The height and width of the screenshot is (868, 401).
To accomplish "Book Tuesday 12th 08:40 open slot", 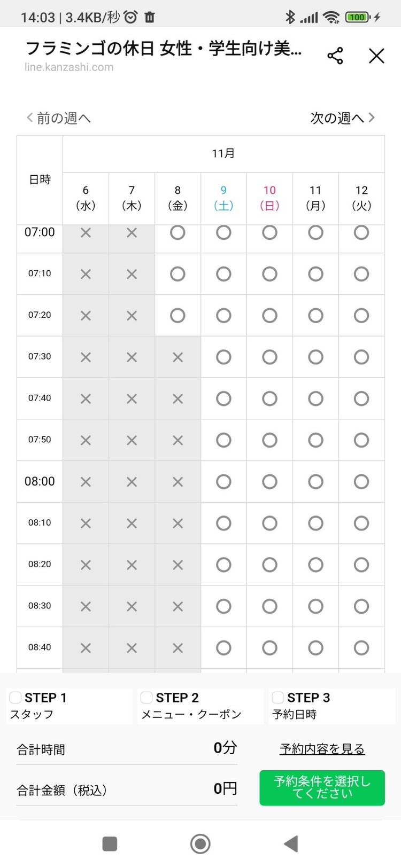I will coord(361,648).
